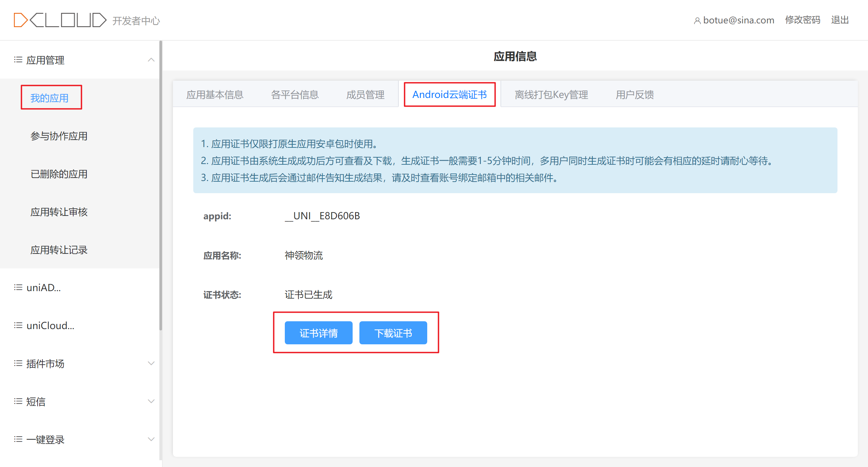868x467 pixels.
Task: Switch to the 应用基本信息 tab
Action: [x=215, y=95]
